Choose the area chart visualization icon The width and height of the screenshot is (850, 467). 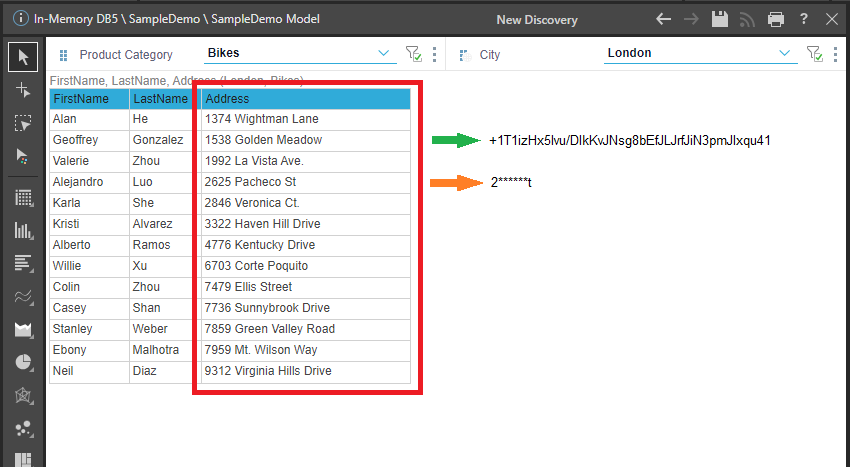tap(23, 329)
